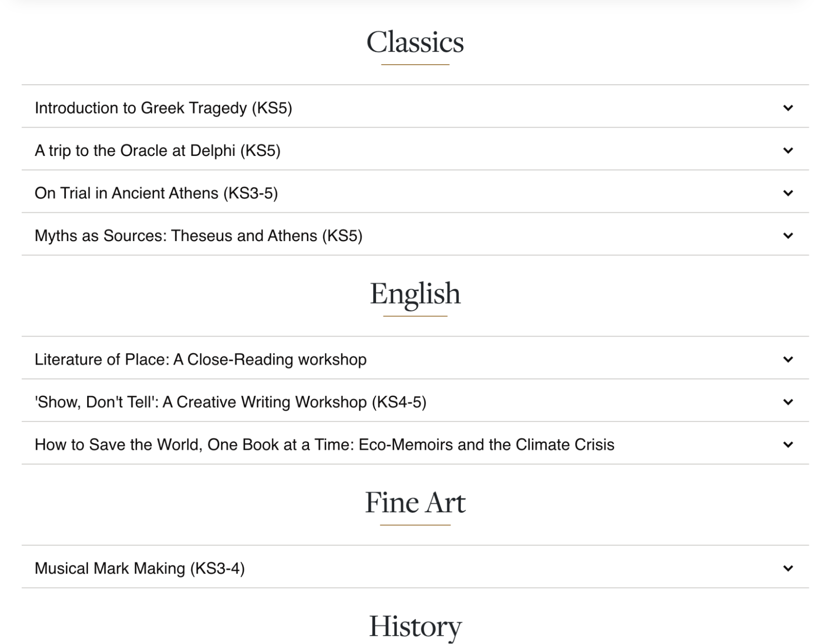Click chevron beside Oracle at Delphi row
The height and width of the screenshot is (644, 838).
[788, 151]
